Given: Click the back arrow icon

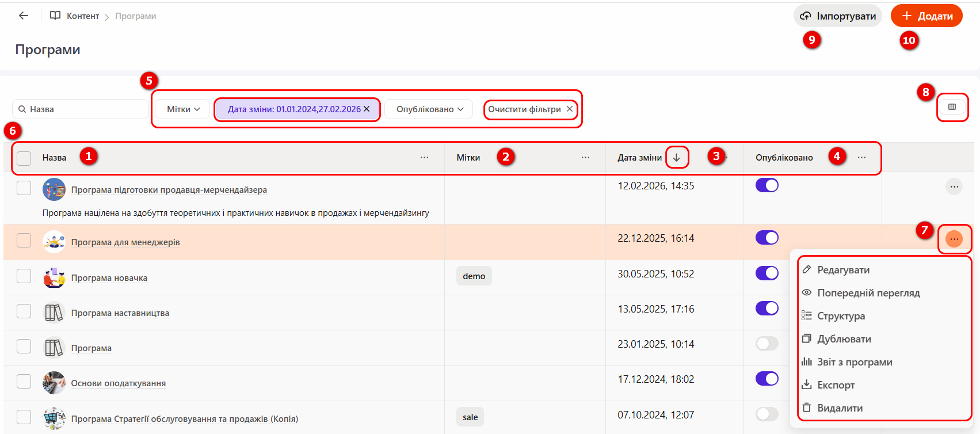Looking at the screenshot, I should [24, 16].
